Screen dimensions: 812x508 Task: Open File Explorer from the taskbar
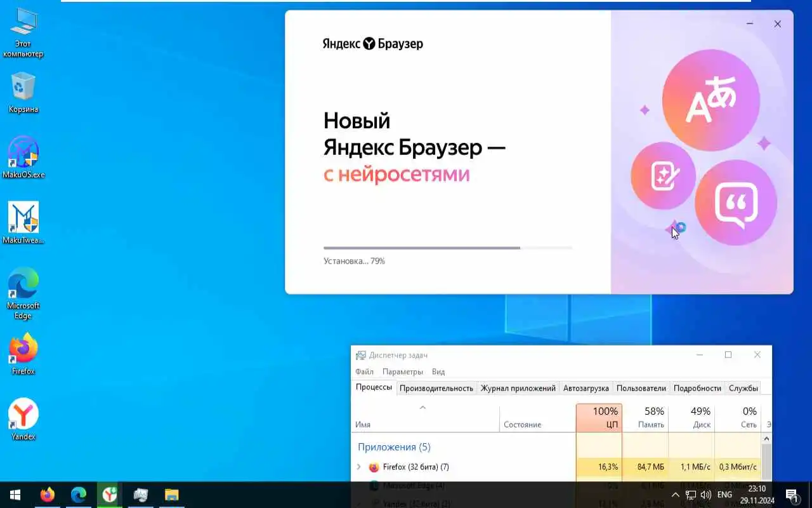click(172, 495)
